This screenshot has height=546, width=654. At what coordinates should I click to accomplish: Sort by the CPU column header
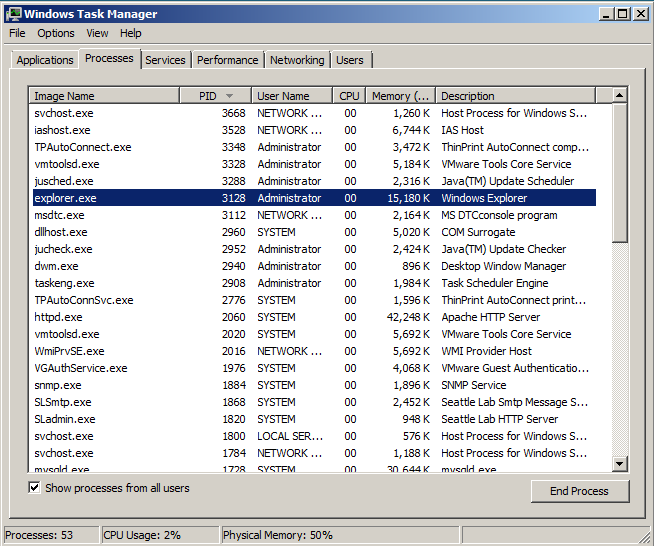pyautogui.click(x=349, y=96)
